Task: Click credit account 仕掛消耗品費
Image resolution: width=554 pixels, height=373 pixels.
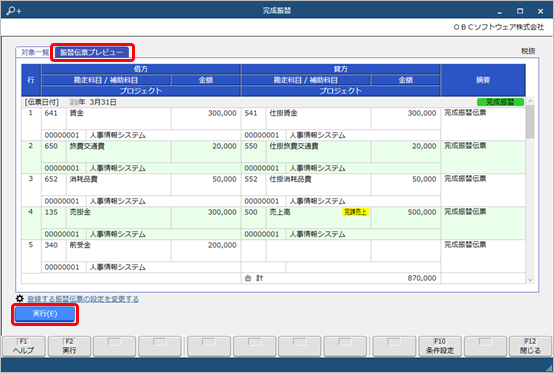Action: 290,179
